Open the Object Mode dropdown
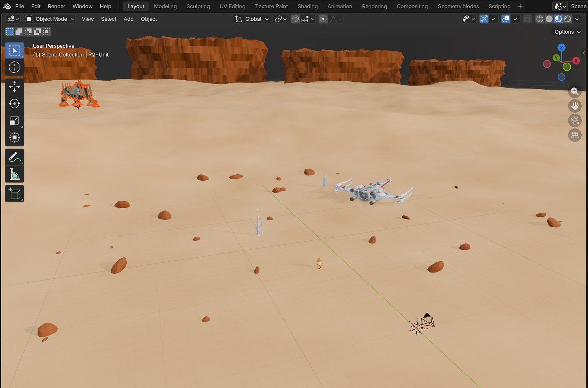 [x=49, y=19]
